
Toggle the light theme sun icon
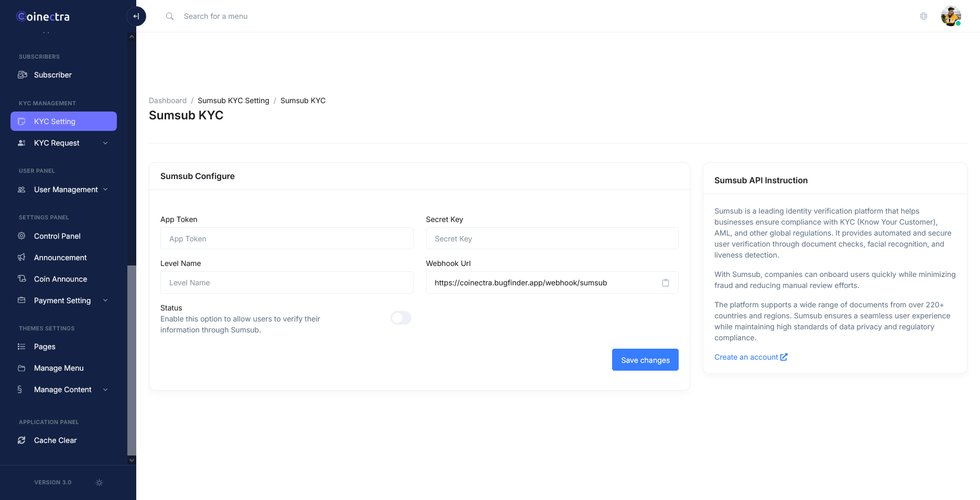99,483
